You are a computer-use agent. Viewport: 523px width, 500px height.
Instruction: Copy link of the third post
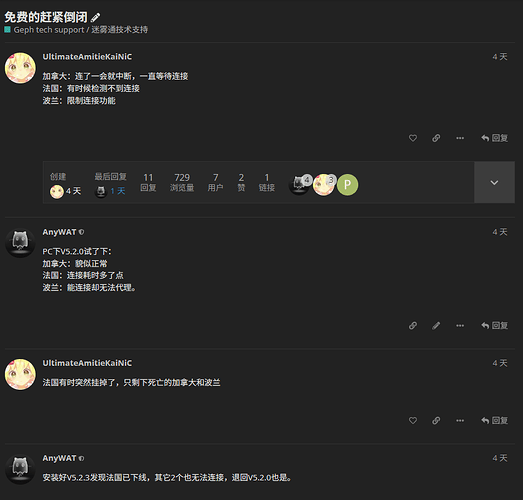(436, 420)
